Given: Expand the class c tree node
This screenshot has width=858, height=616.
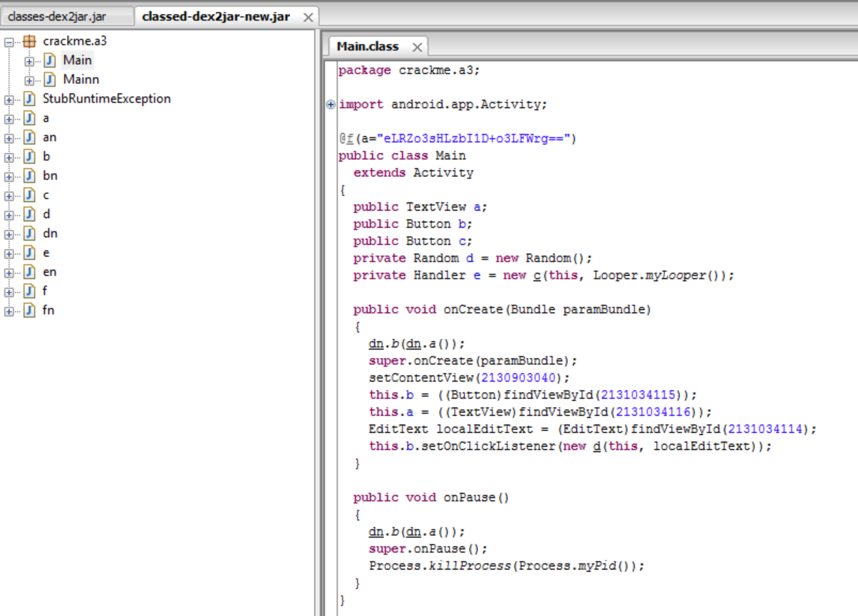Looking at the screenshot, I should point(9,195).
